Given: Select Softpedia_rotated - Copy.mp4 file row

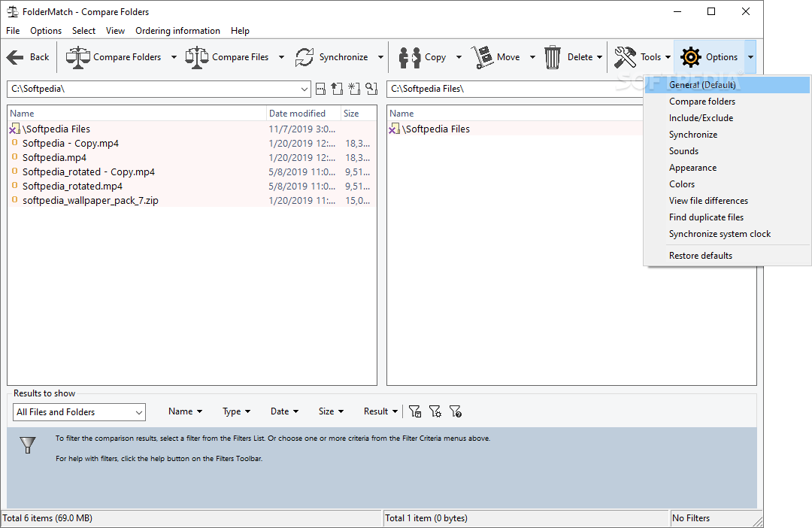Looking at the screenshot, I should [x=192, y=171].
